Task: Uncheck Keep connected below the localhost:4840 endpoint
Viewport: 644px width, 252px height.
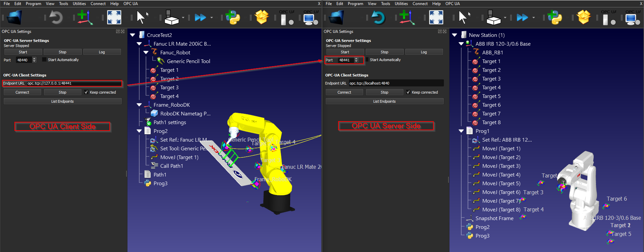Action: [x=408, y=92]
